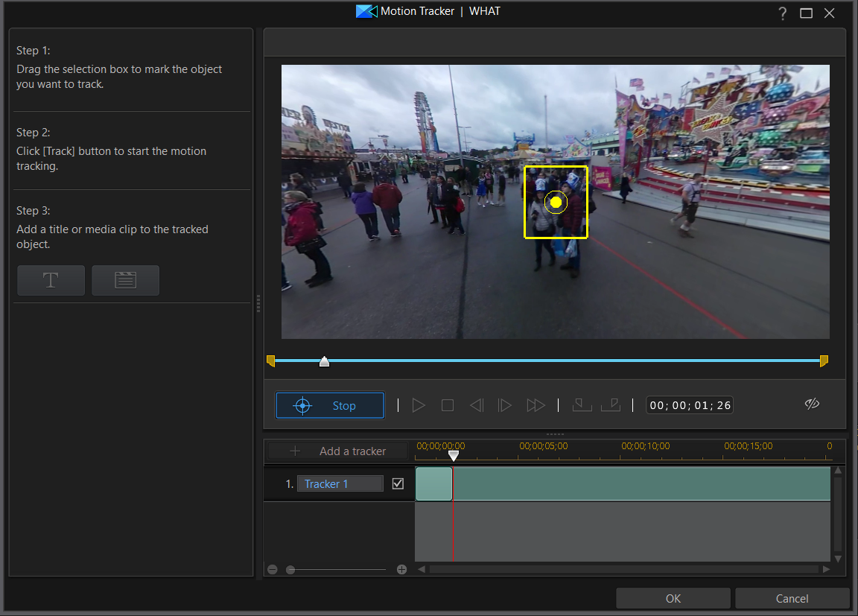This screenshot has height=616, width=858.
Task: Click the plus icon next to Add a tracker
Action: click(x=294, y=451)
